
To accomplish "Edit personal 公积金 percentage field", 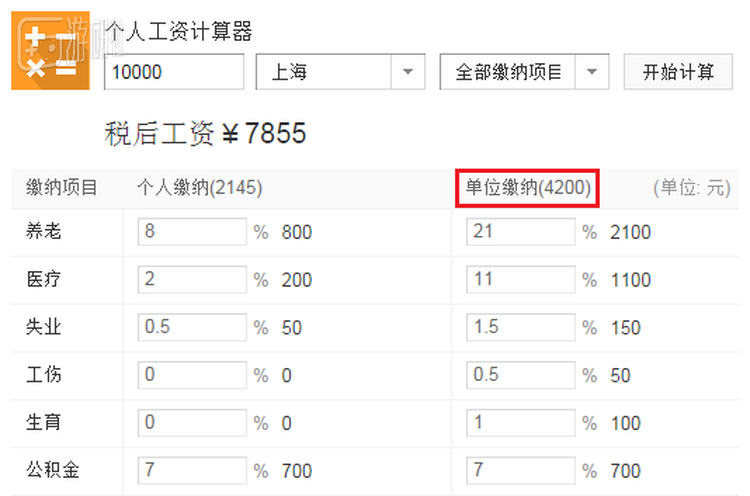I will point(192,470).
